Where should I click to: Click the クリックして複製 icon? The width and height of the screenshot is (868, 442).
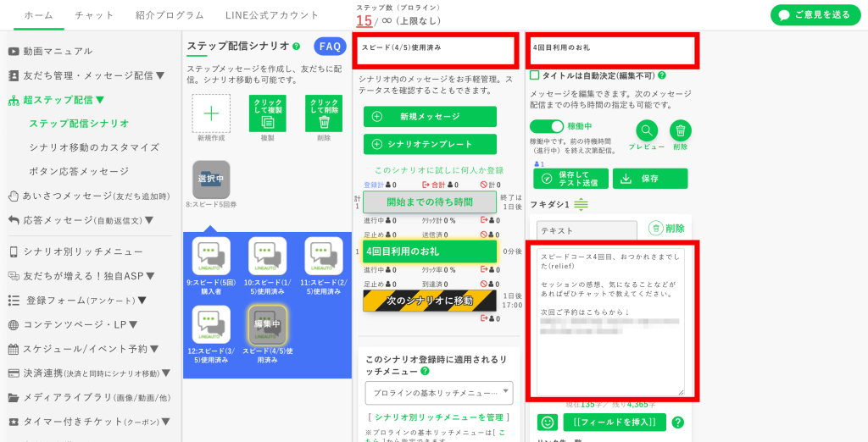click(267, 113)
